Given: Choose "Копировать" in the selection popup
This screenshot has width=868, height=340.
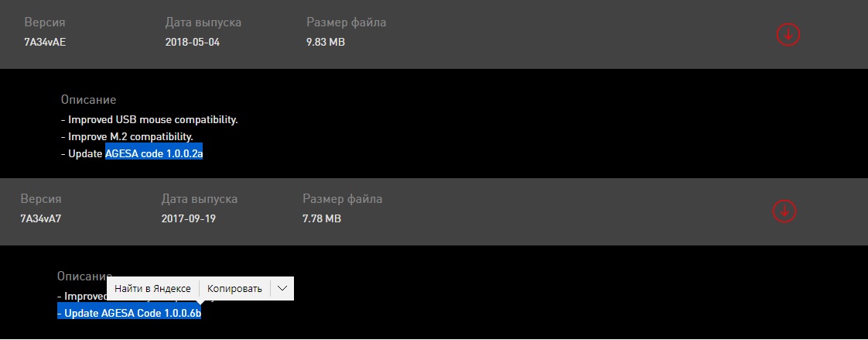Looking at the screenshot, I should [235, 288].
